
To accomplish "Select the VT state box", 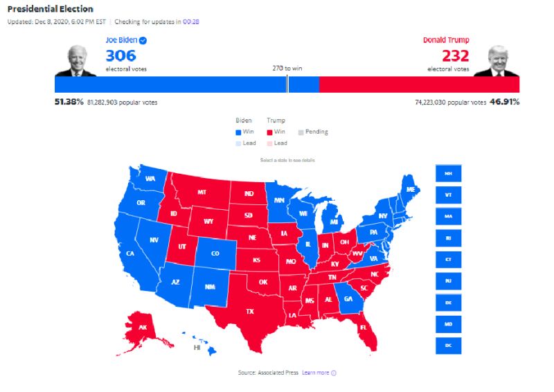I will (x=448, y=195).
